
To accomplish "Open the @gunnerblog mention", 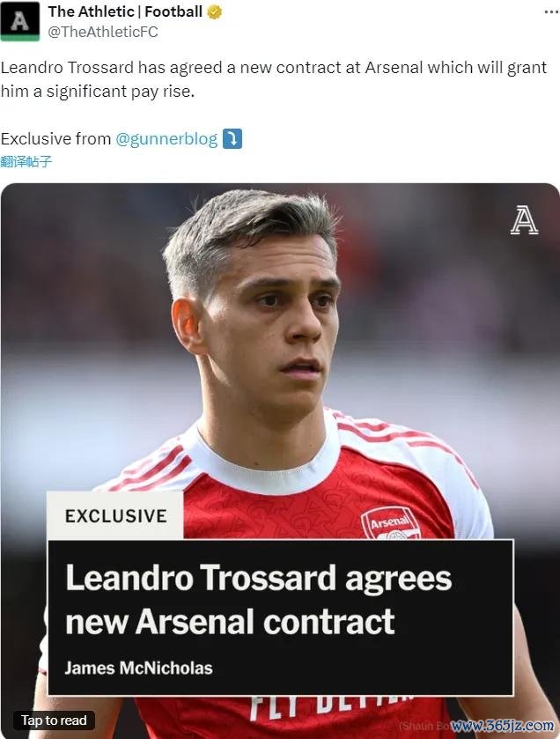I will (166, 139).
